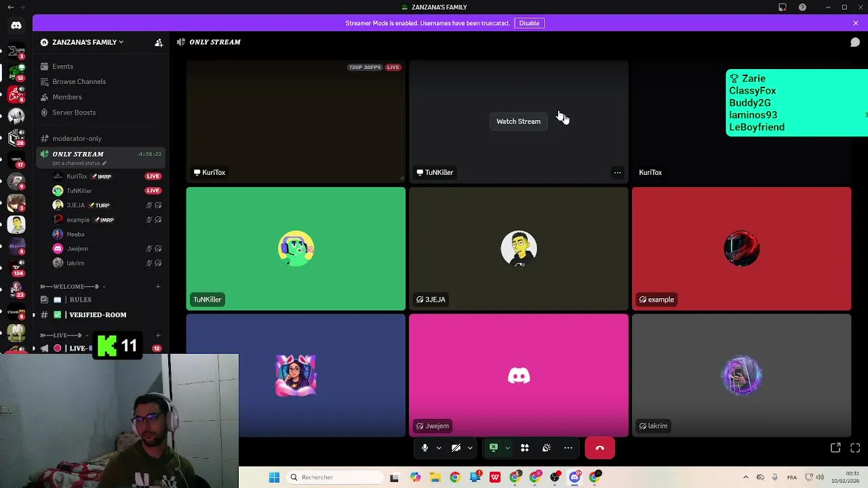Viewport: 868px width, 488px height.
Task: Open Browse Channels
Action: point(79,81)
